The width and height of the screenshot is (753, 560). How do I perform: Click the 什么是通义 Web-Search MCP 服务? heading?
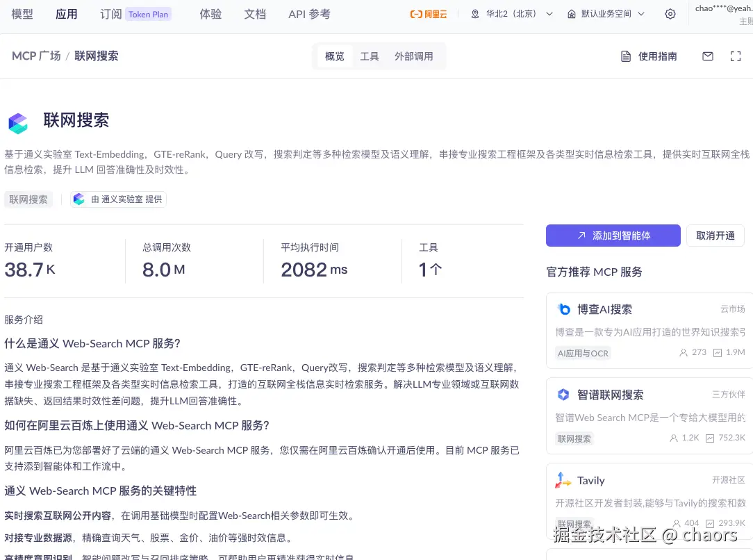click(x=92, y=343)
